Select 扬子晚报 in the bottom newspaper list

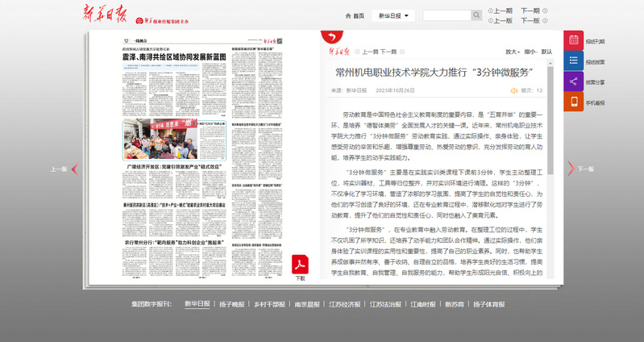231,305
